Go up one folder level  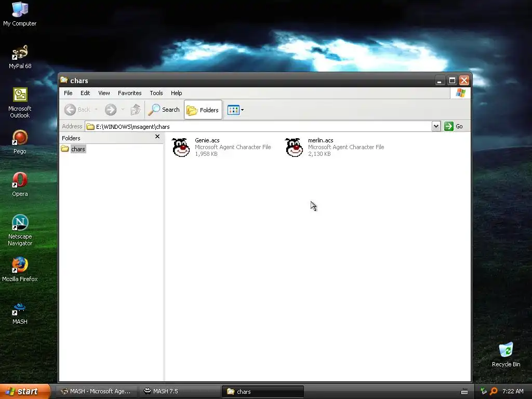tap(136, 110)
